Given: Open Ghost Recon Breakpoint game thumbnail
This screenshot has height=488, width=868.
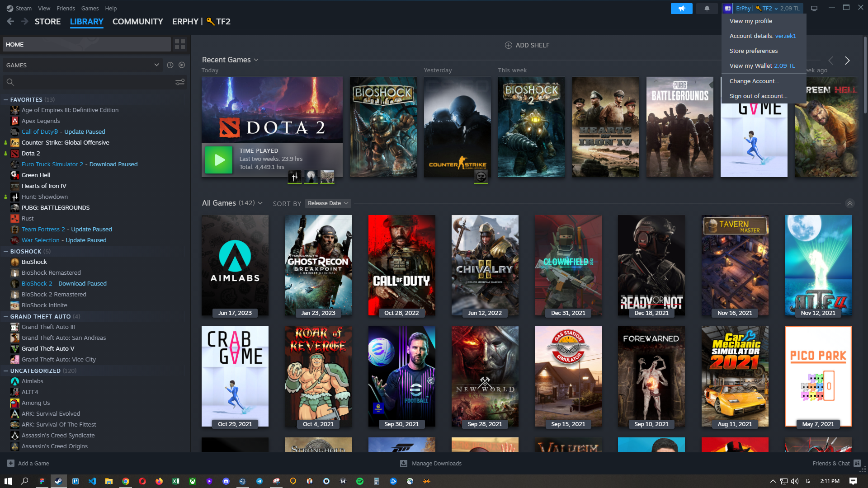Looking at the screenshot, I should (318, 265).
